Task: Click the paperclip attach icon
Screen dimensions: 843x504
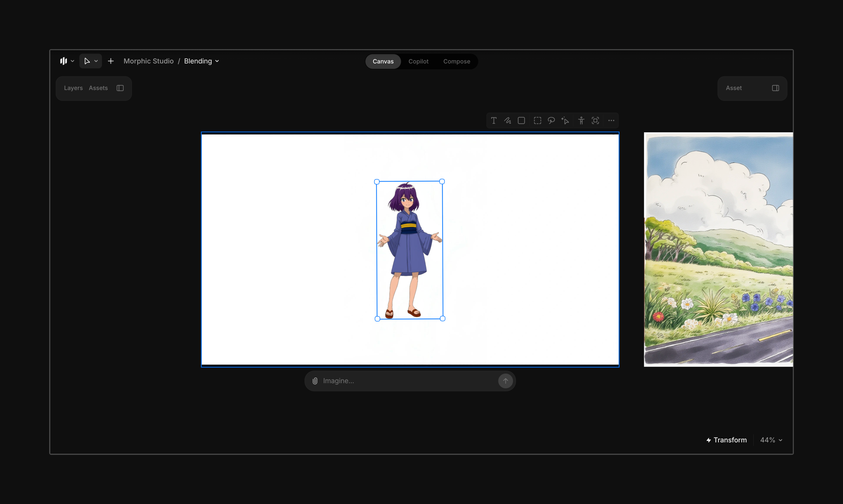Action: point(315,381)
